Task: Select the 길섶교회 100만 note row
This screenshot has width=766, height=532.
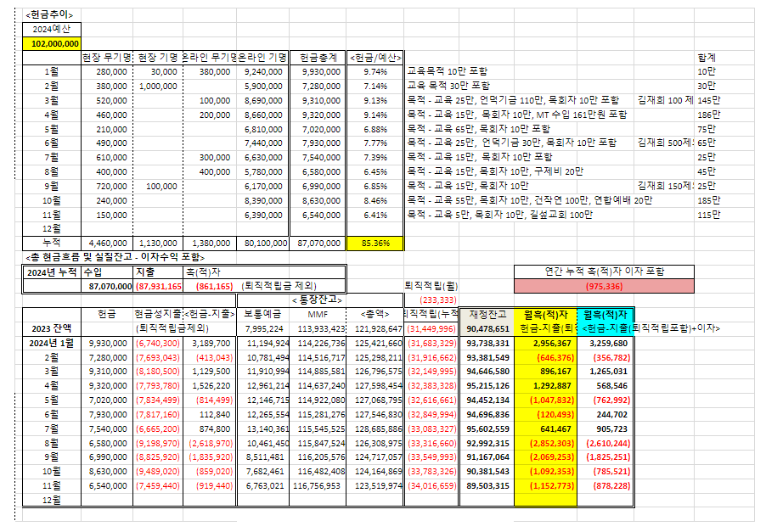Action: pos(499,215)
